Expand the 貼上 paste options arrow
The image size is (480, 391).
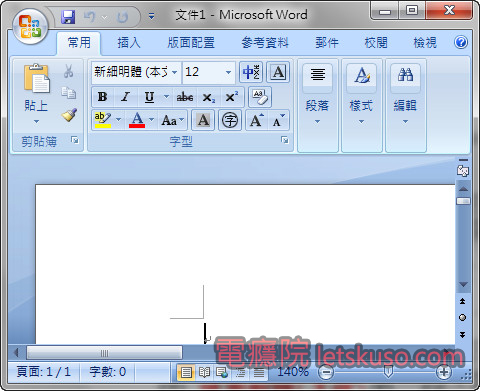pyautogui.click(x=36, y=122)
